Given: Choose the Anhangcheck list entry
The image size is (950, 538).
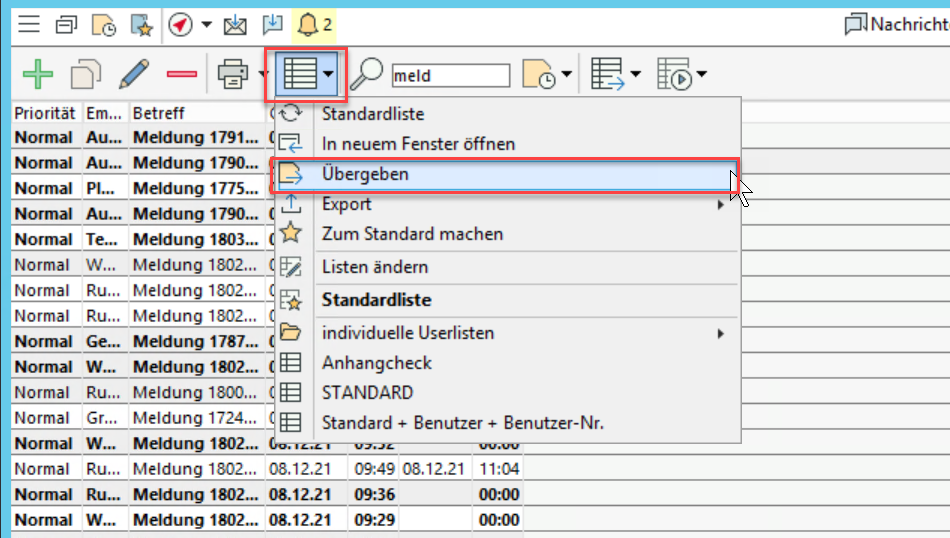Looking at the screenshot, I should pos(376,363).
